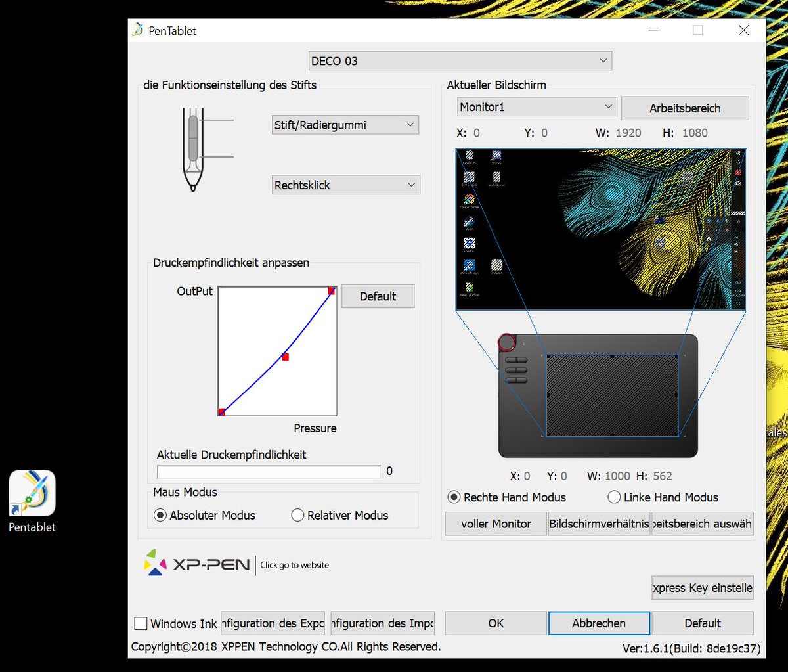Click the Konfiguration des Import button
Image resolution: width=788 pixels, height=672 pixels.
[x=383, y=623]
